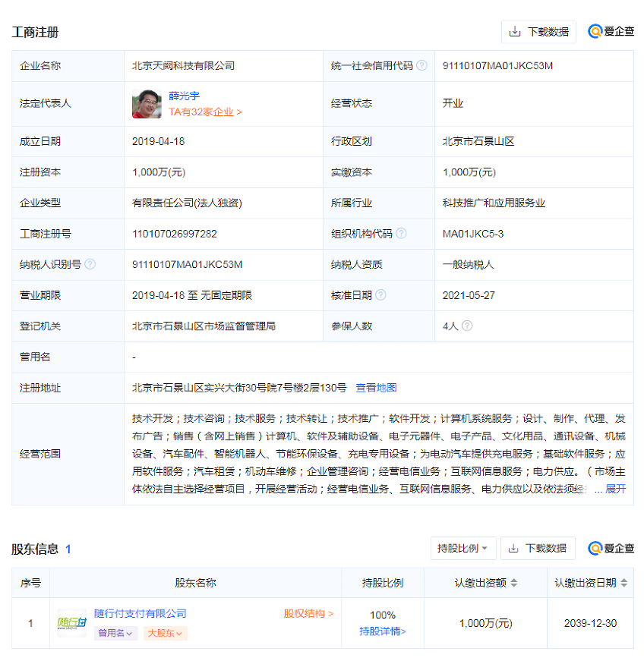
Task: Expand the 曾用名 tag for 随行付支付有限公司
Action: click(x=115, y=633)
